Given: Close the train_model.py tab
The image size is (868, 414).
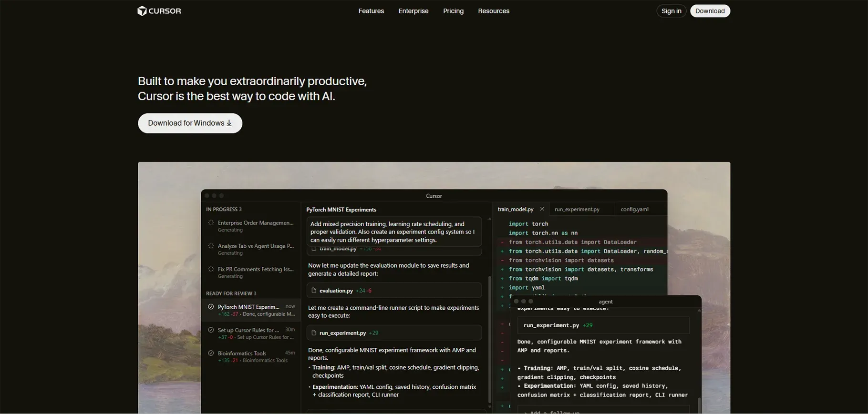Looking at the screenshot, I should point(542,209).
